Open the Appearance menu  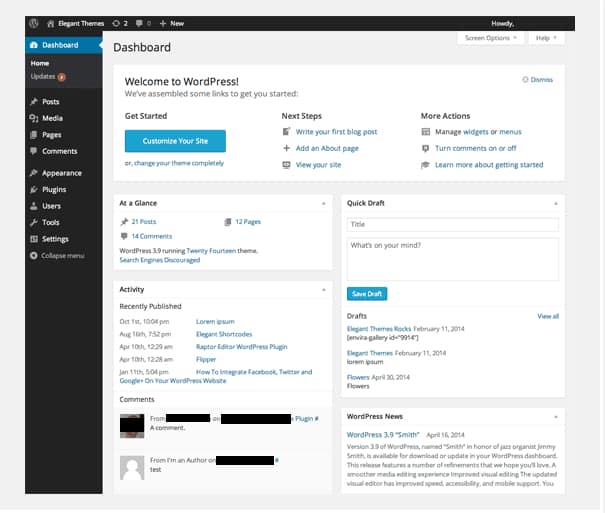point(64,173)
